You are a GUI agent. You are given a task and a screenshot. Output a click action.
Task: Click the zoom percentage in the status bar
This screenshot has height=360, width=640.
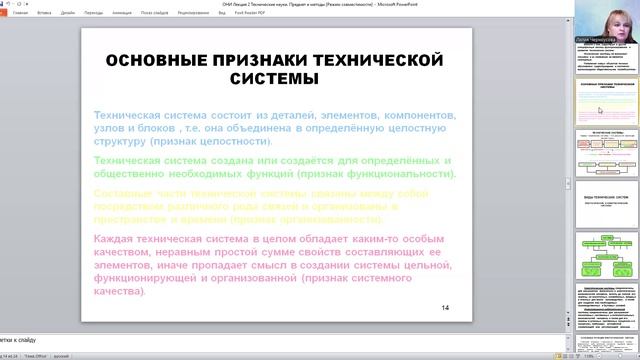(x=589, y=356)
